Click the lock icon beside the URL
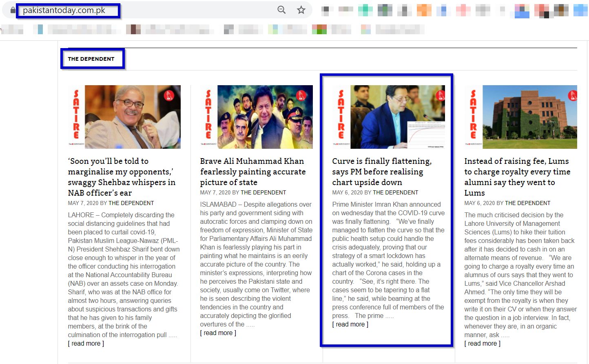This screenshot has width=589, height=364. (x=13, y=10)
